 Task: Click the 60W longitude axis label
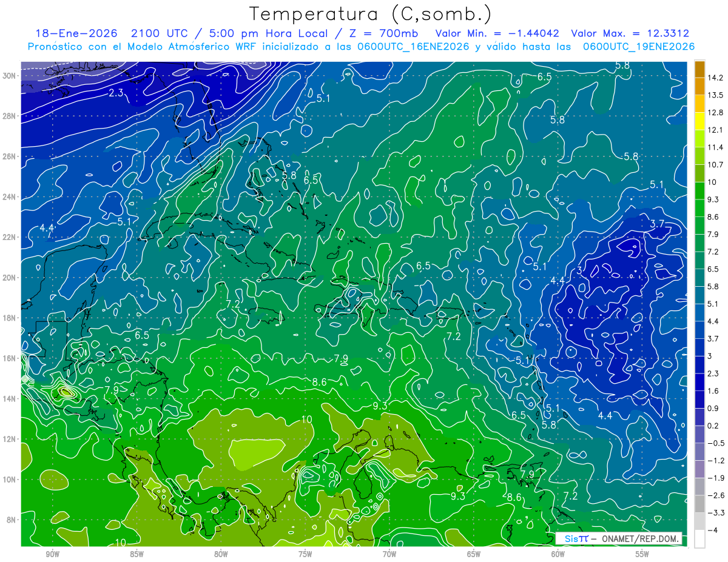(558, 554)
